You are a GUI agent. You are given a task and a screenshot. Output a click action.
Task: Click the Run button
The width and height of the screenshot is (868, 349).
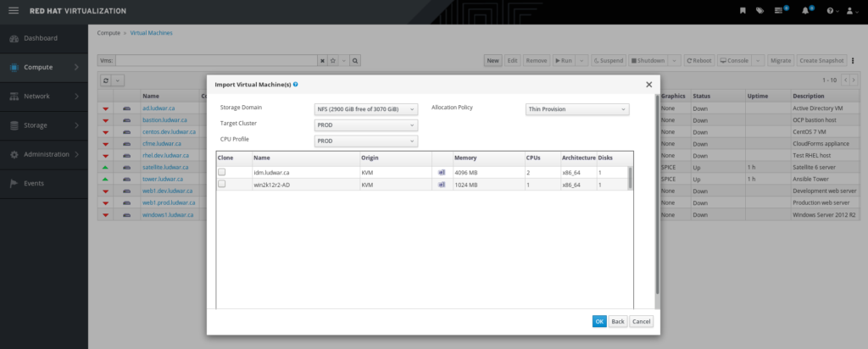tap(564, 61)
